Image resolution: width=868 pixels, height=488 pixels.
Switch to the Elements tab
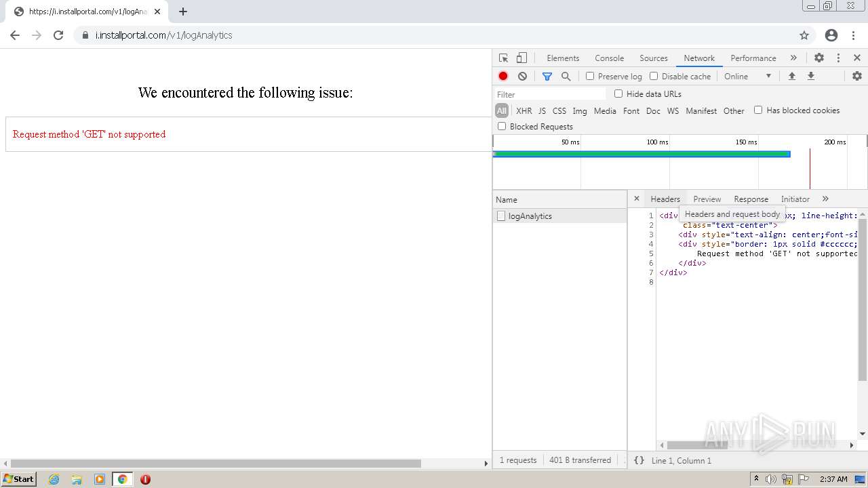pos(563,58)
